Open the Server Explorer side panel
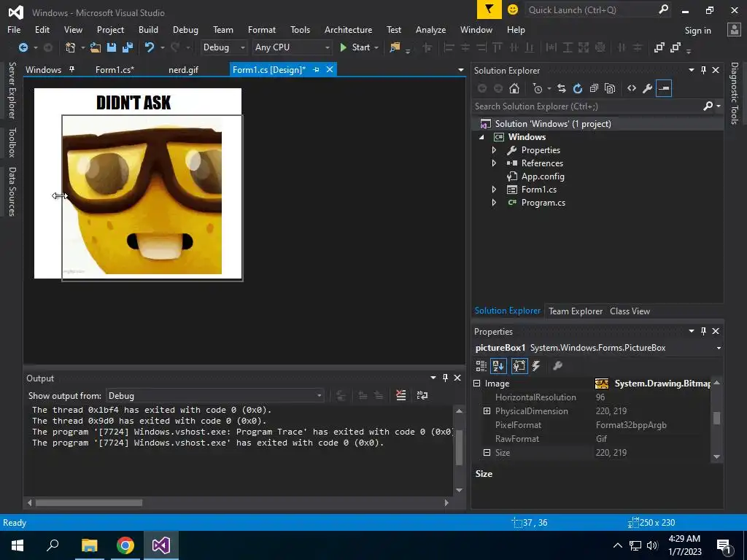Viewport: 747px width, 560px height. (x=12, y=90)
